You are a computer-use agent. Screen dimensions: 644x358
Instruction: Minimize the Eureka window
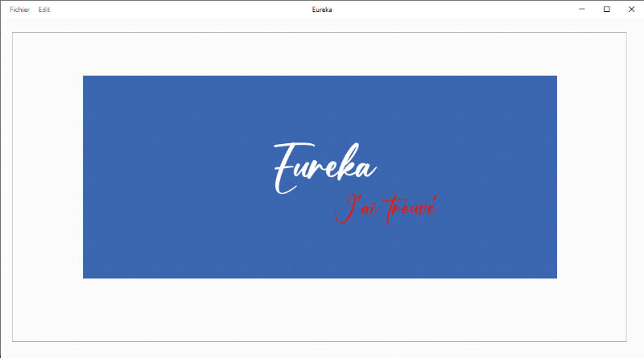(582, 9)
